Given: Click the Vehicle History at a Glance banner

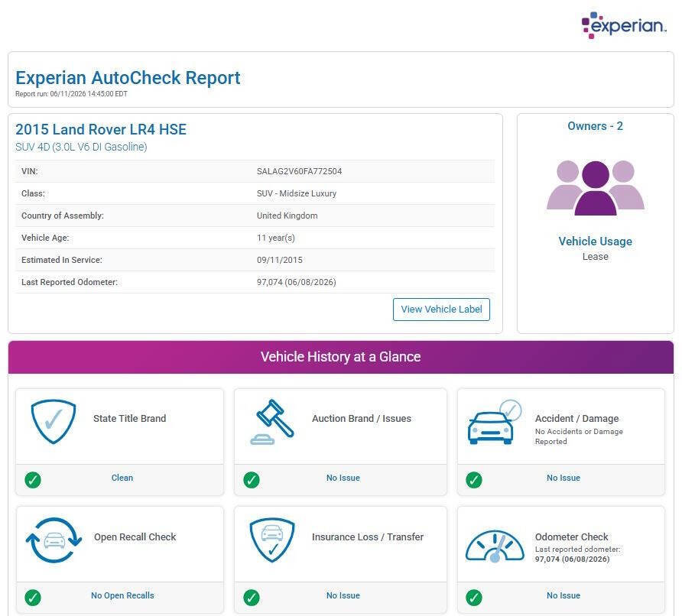Looking at the screenshot, I should click(340, 357).
